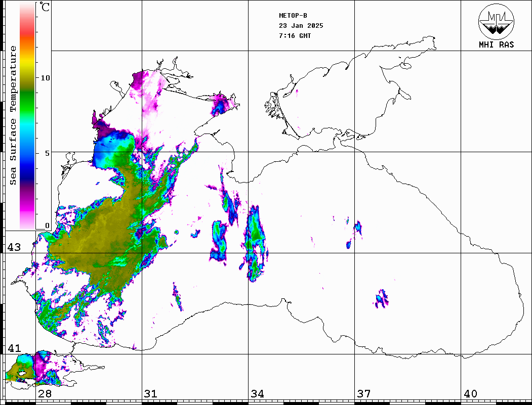The height and width of the screenshot is (405, 532).
Task: Click the '23 Jan 2025' date text
Action: tap(301, 26)
